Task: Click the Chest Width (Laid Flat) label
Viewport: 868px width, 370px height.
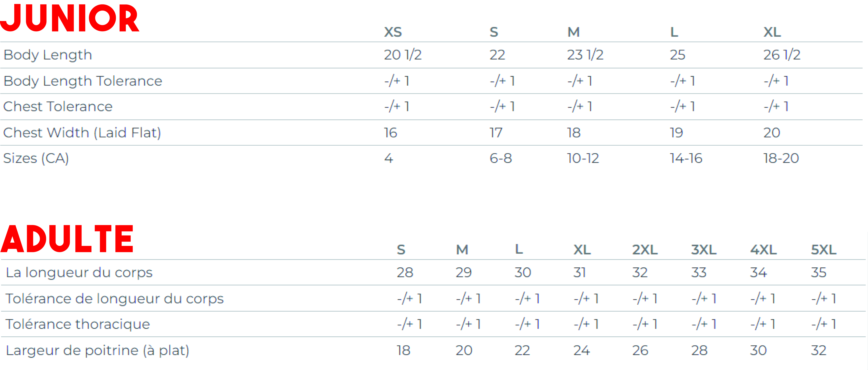Action: pyautogui.click(x=82, y=133)
